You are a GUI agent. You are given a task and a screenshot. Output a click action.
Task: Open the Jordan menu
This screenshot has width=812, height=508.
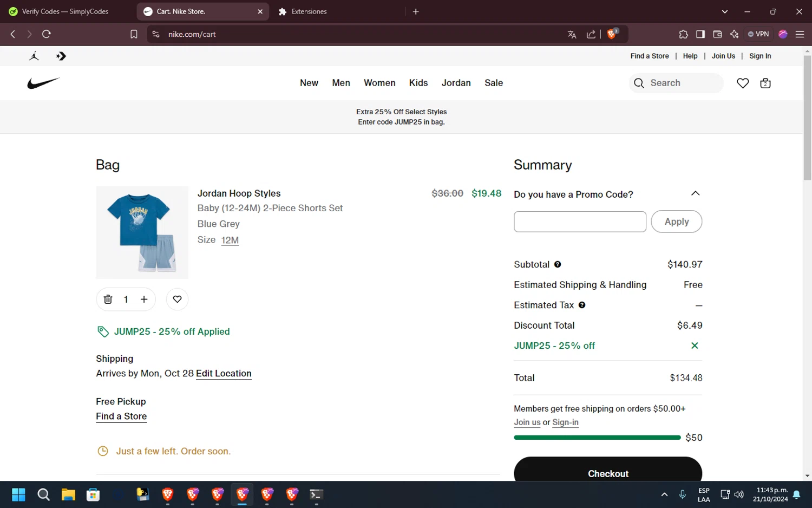(456, 83)
